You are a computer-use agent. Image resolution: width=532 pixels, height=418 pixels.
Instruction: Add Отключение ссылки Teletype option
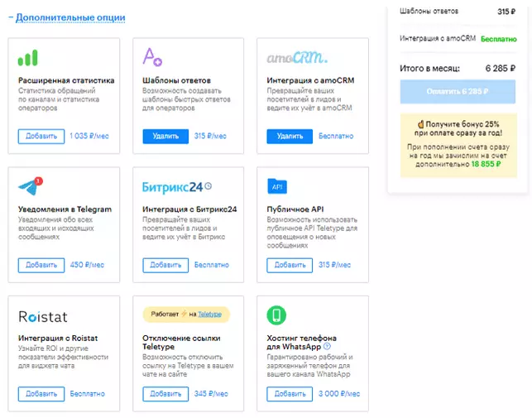tap(165, 394)
